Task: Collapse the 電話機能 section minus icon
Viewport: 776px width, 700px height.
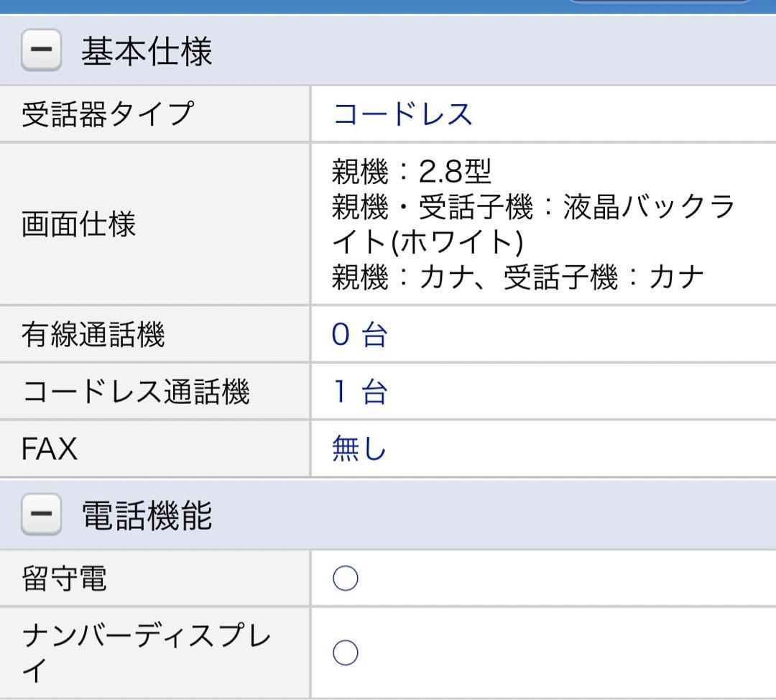Action: [41, 517]
